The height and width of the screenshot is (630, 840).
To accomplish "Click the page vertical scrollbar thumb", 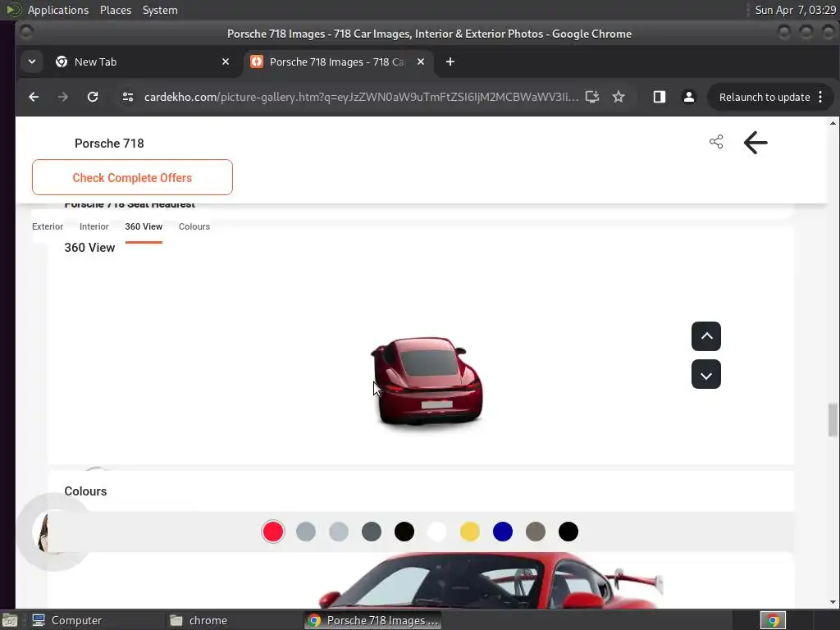I will point(832,420).
